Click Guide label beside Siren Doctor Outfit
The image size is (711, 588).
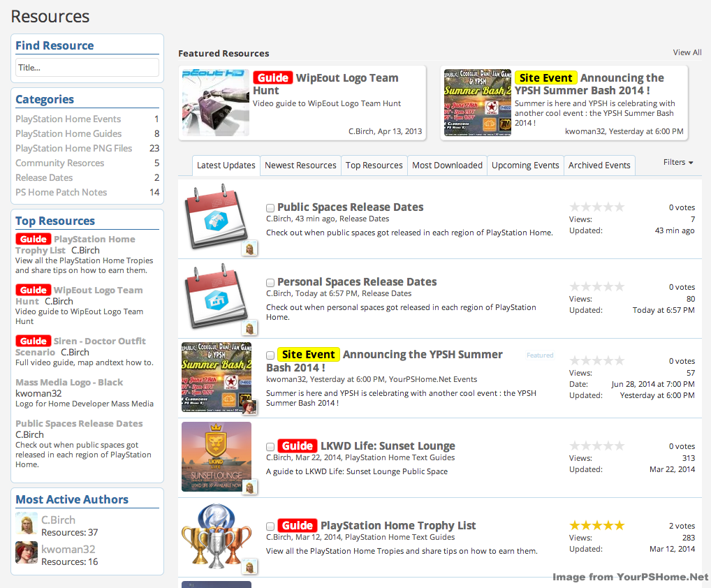tap(33, 341)
